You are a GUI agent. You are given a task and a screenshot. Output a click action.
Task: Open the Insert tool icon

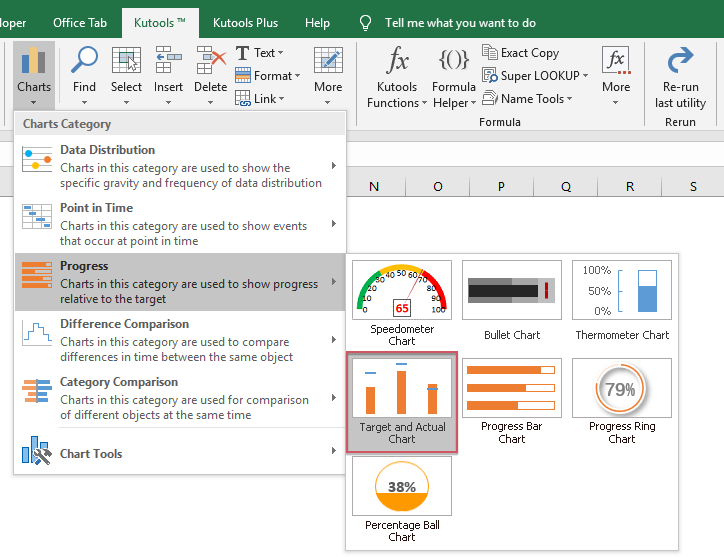[169, 60]
